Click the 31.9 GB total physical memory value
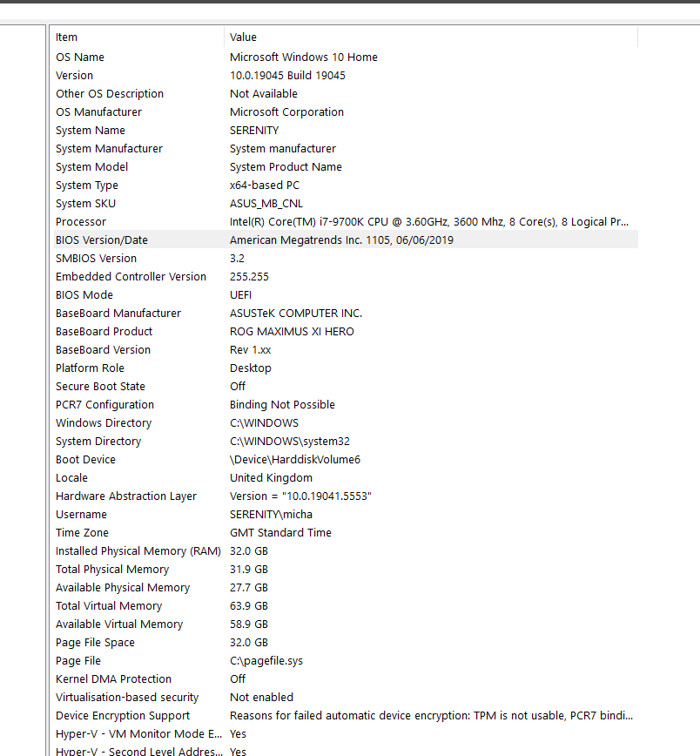 click(249, 570)
